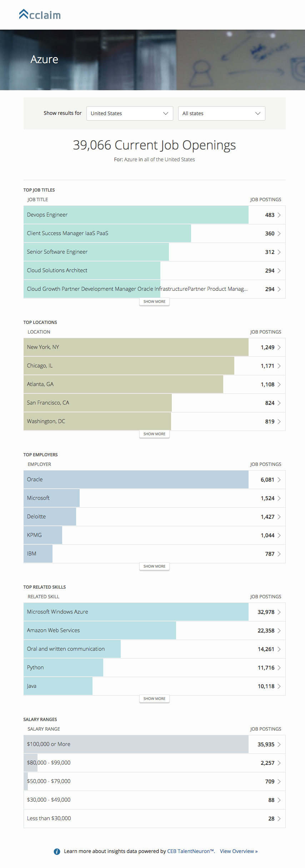Click chevron for Cloud Solutions Architect row
The image size is (305, 868).
click(279, 271)
